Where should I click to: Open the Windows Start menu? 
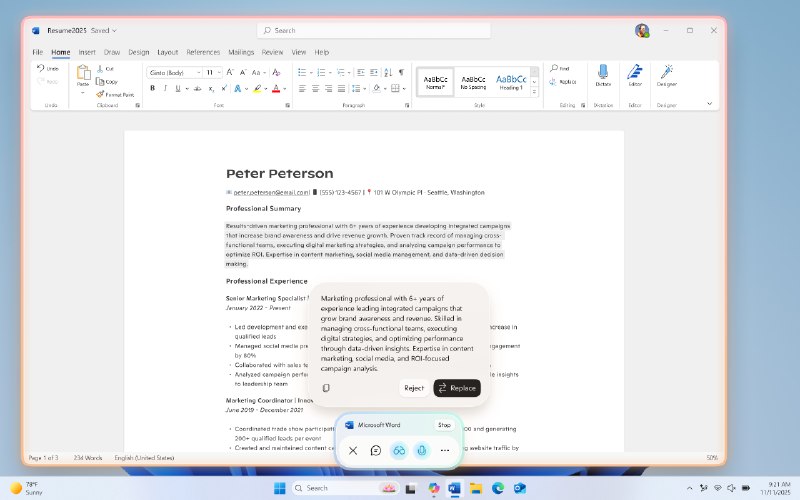pos(280,488)
